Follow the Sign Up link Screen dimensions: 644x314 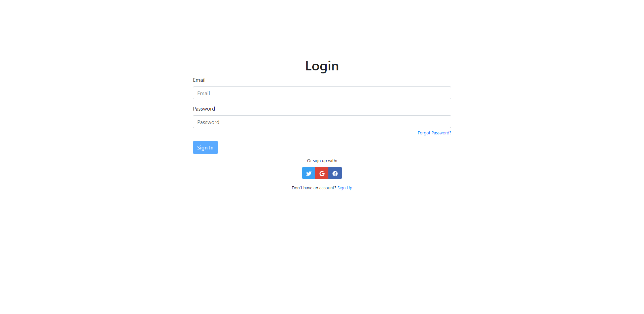click(x=345, y=188)
